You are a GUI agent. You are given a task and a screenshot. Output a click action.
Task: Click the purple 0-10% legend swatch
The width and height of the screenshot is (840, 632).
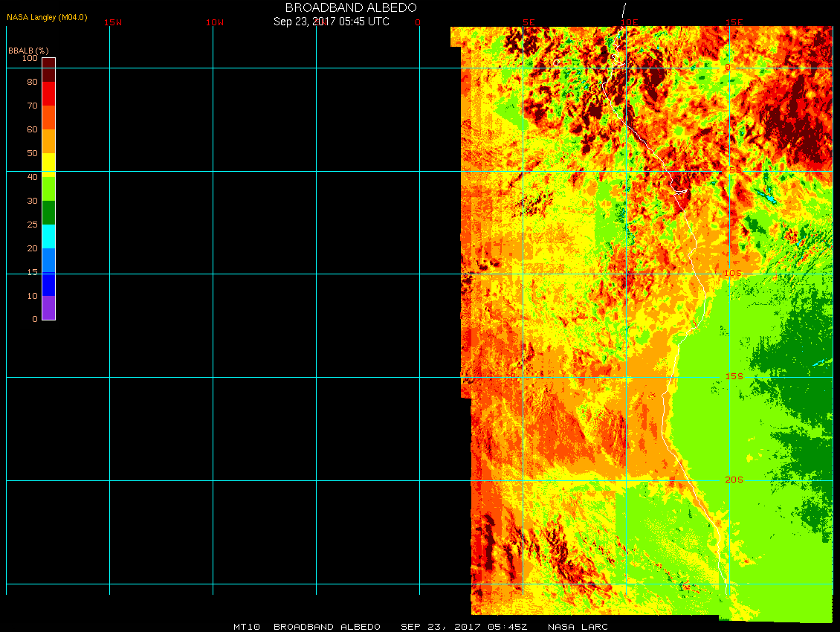tap(48, 308)
